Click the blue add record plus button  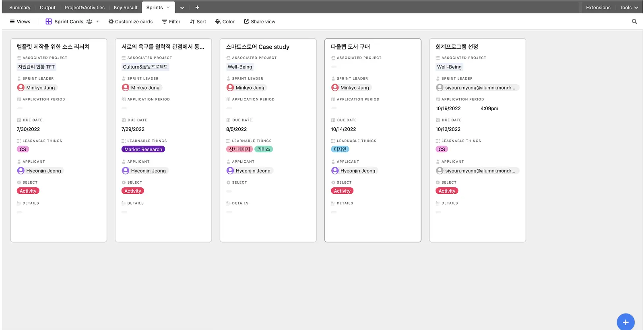click(x=625, y=322)
